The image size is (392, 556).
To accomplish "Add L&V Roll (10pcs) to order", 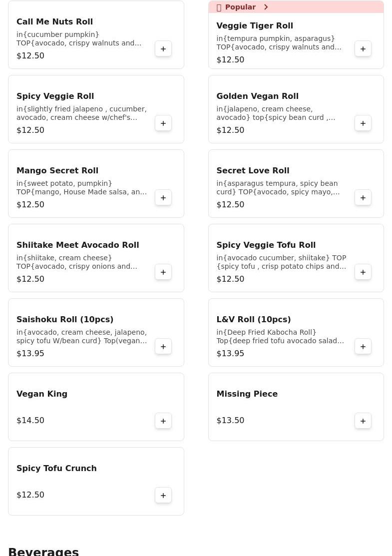I will point(363,347).
